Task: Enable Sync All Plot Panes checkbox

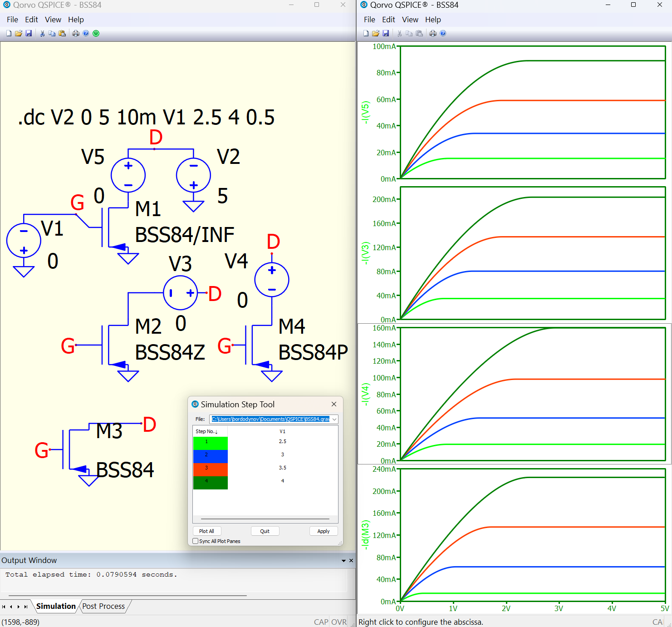Action: (196, 541)
